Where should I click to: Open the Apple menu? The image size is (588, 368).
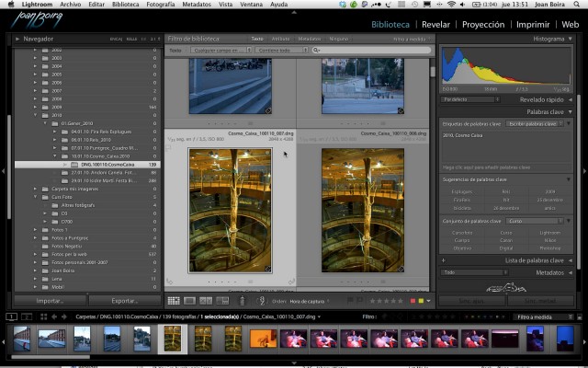[x=11, y=5]
